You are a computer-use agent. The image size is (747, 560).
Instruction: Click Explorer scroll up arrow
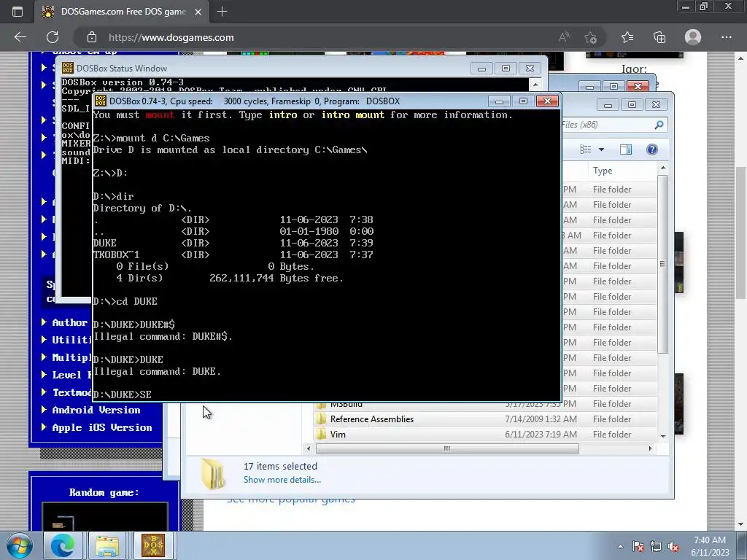662,168
